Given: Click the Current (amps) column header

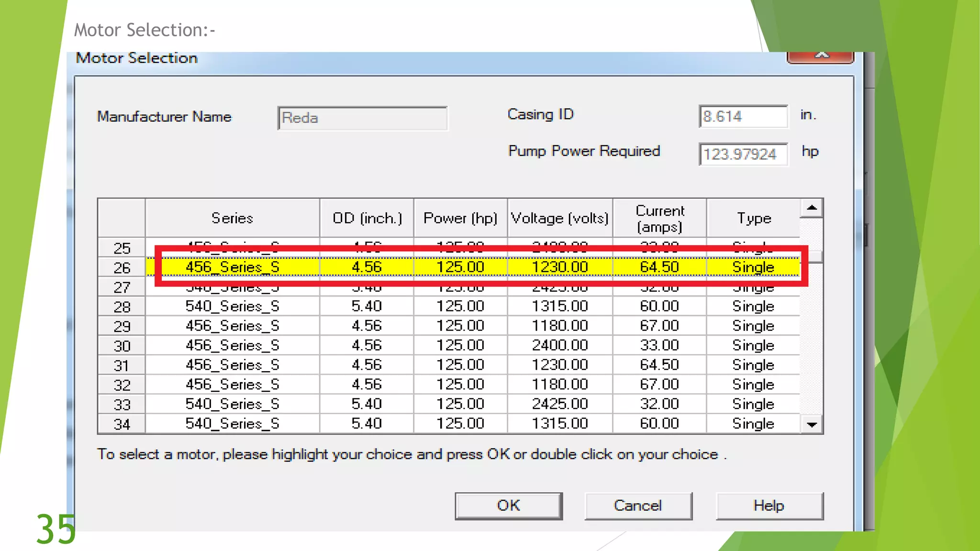Looking at the screenshot, I should coord(659,218).
